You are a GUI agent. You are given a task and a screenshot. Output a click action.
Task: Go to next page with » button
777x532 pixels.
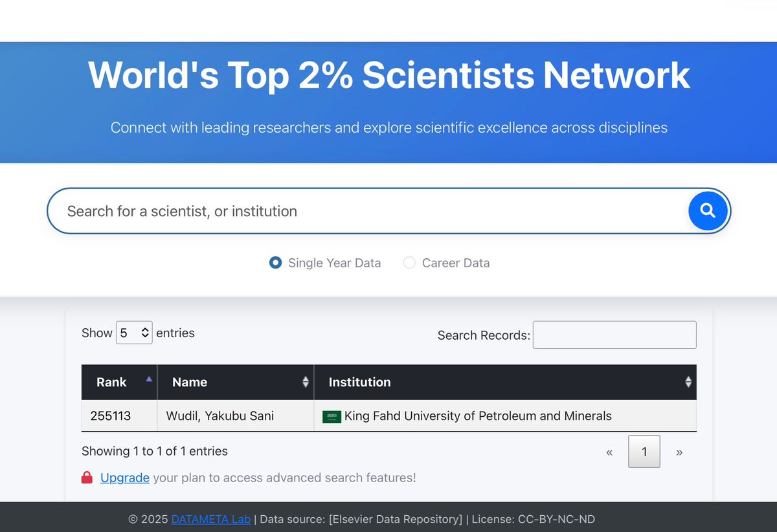click(x=679, y=452)
